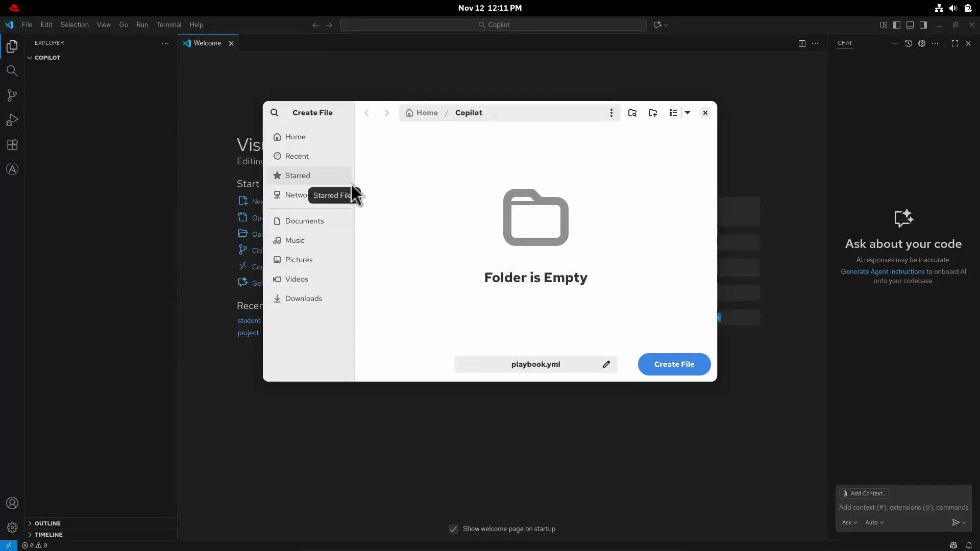Click the Accounts icon in the activity bar
Screen dimensions: 980x551
tap(12, 503)
